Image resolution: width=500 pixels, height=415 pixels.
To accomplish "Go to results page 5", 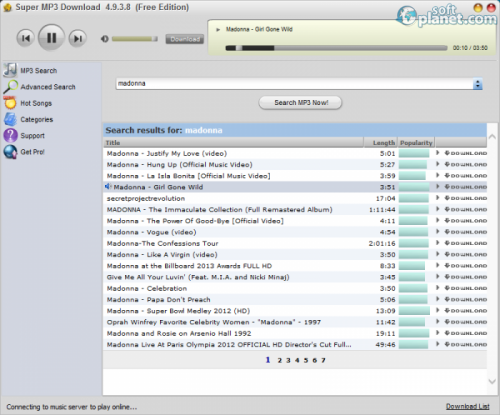I will tap(306, 360).
